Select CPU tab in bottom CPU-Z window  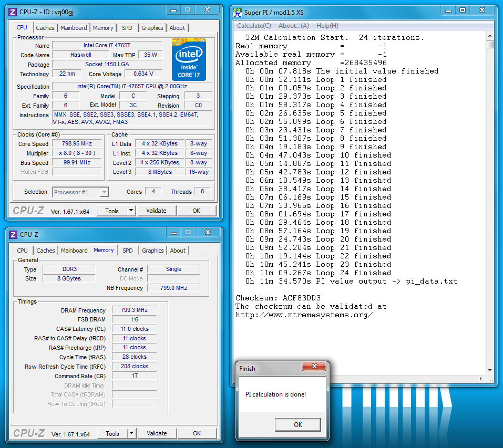point(22,251)
